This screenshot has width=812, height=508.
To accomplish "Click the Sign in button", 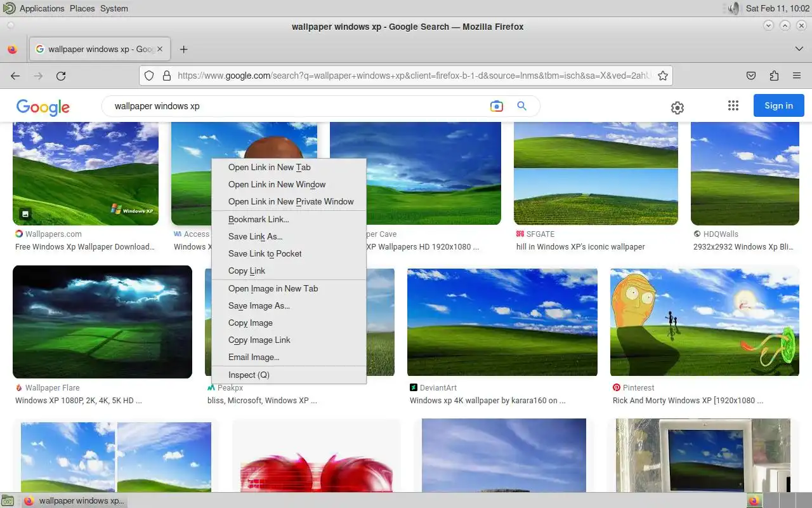I will click(x=778, y=105).
